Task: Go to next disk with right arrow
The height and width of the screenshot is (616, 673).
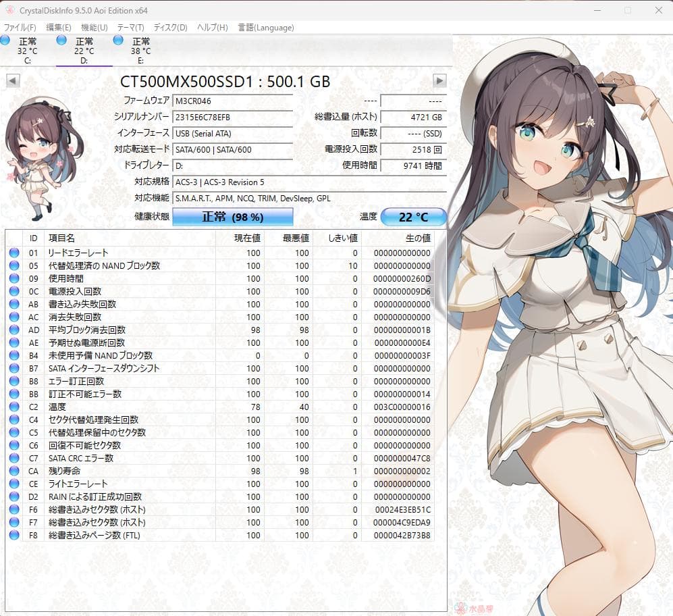Action: pos(439,80)
